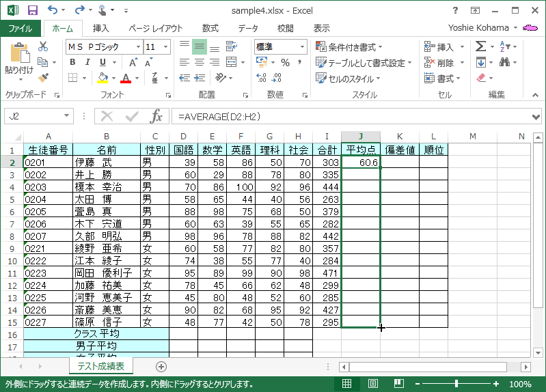Viewport: 546px width, 392px height.
Task: Cut selection with the scissors icon
Action: (43, 46)
